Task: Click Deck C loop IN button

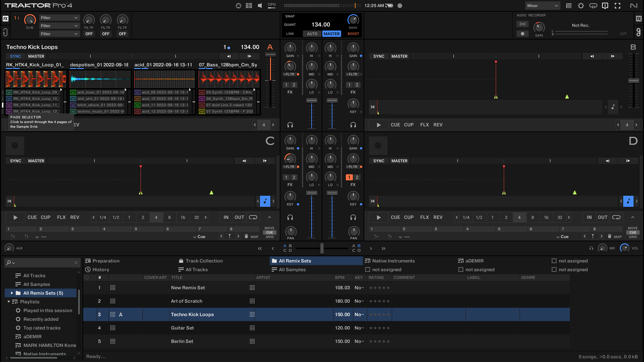Action: tap(226, 217)
